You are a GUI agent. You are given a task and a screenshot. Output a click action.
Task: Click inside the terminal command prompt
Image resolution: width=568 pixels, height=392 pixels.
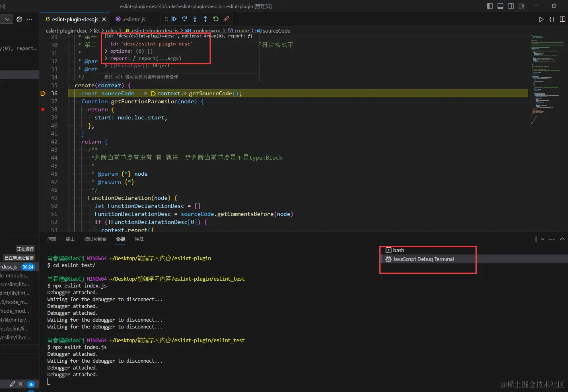(x=49, y=381)
